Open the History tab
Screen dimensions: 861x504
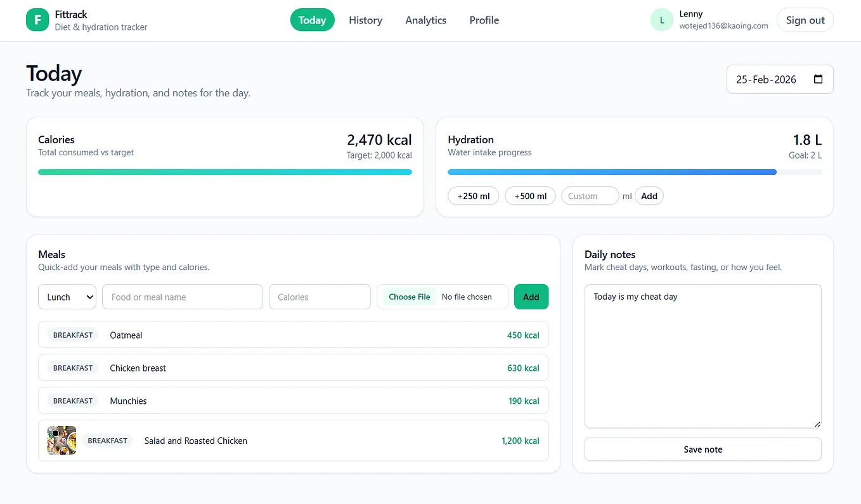365,20
